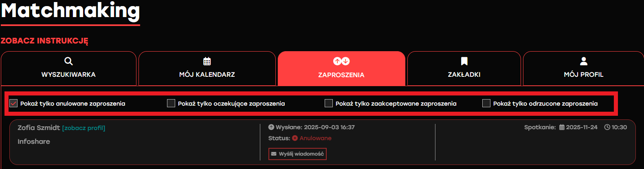Click the sent arrow icon beside Wysłane
644x169 pixels.
(x=271, y=127)
